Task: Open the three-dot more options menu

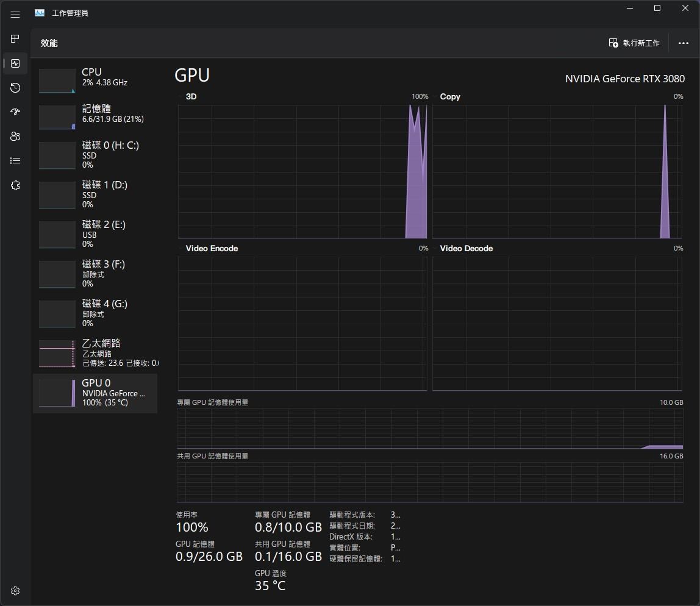Action: [683, 43]
